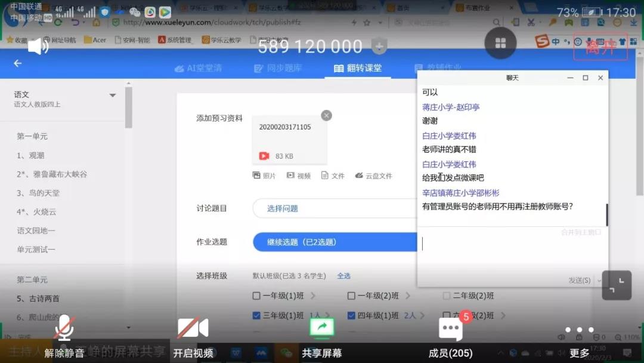Tap the back arrow under the speaker
Screen dimensions: 644x363
(x=18, y=63)
